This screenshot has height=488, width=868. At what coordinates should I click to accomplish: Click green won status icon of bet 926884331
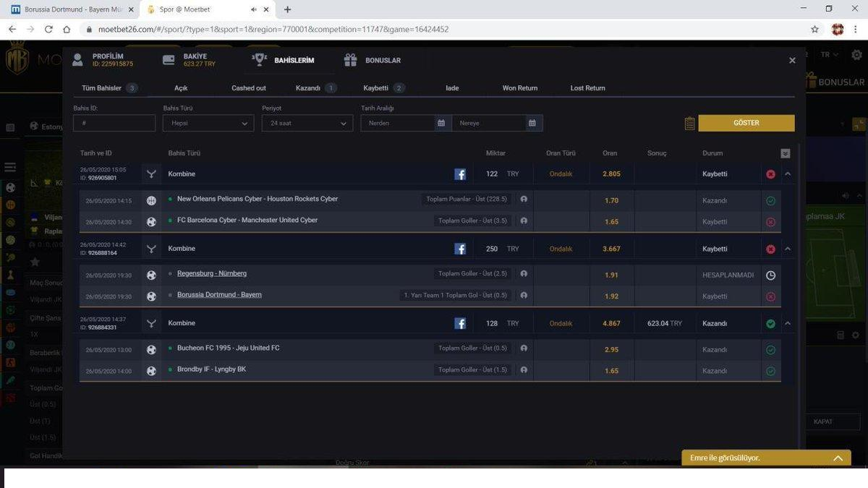tap(770, 323)
